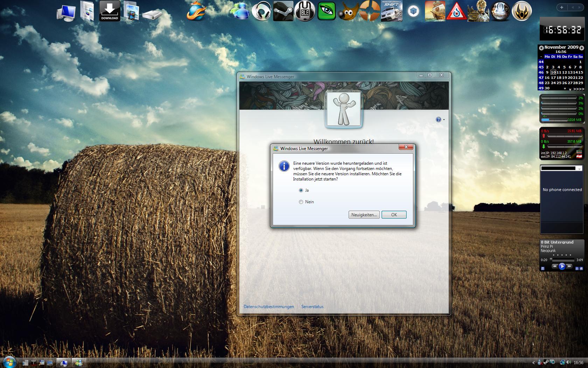Select November 10 in the calendar

pos(553,72)
